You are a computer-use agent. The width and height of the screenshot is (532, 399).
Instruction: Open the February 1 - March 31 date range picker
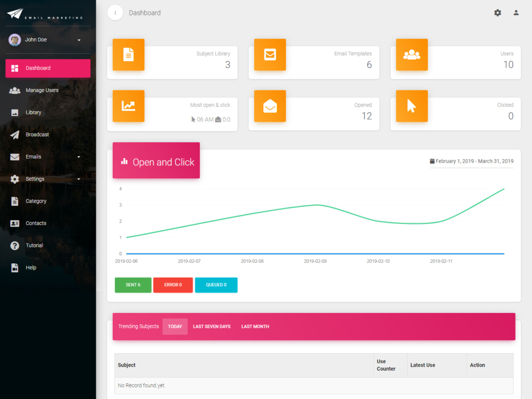pyautogui.click(x=471, y=161)
